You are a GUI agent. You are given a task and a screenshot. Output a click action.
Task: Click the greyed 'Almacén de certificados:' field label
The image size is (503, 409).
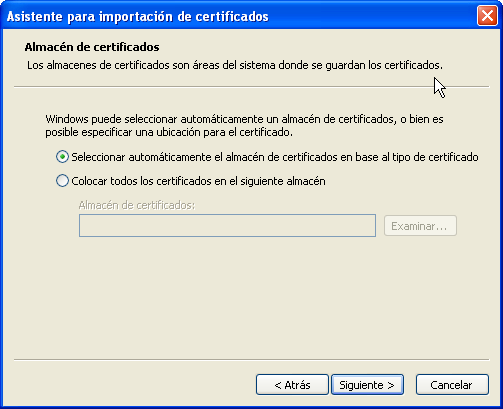pos(137,205)
